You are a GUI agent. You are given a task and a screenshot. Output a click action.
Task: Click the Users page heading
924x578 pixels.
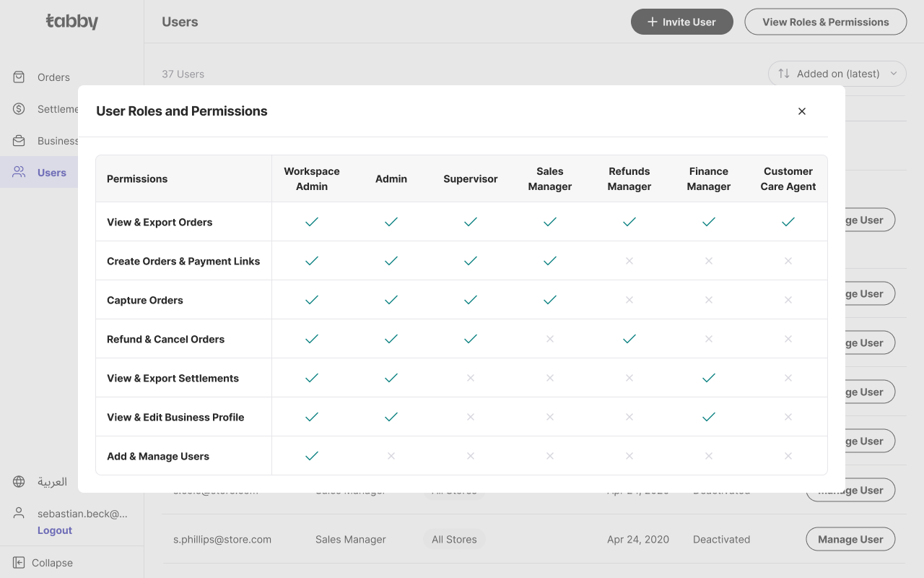pyautogui.click(x=180, y=22)
